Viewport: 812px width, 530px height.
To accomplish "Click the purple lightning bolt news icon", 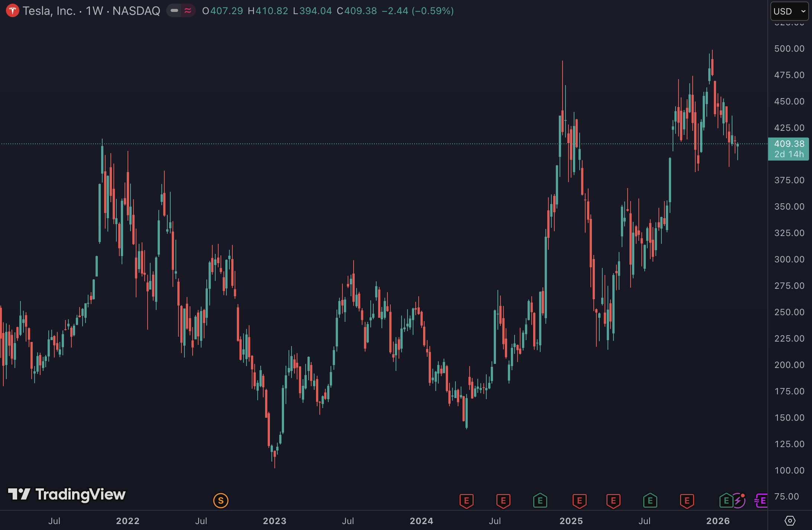I will point(739,501).
